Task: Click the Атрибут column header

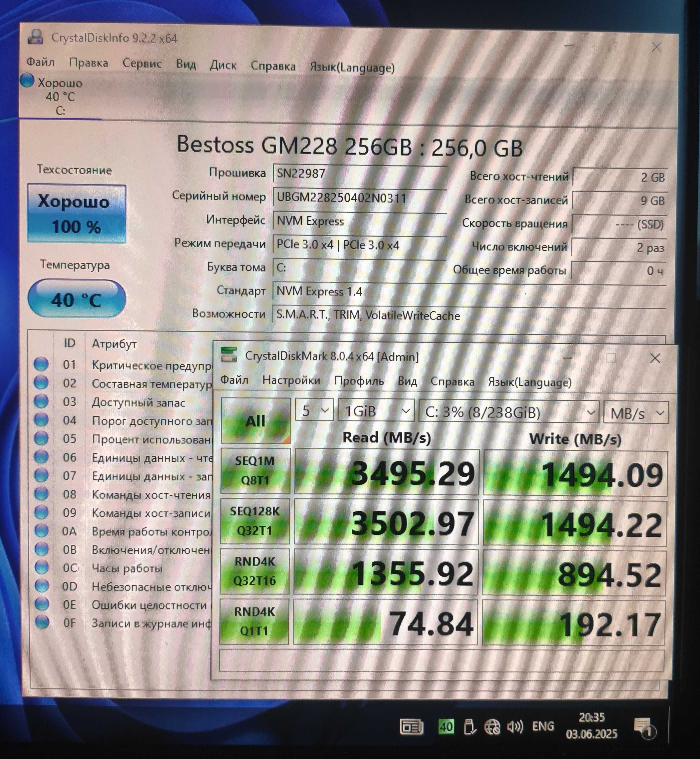Action: 114,344
